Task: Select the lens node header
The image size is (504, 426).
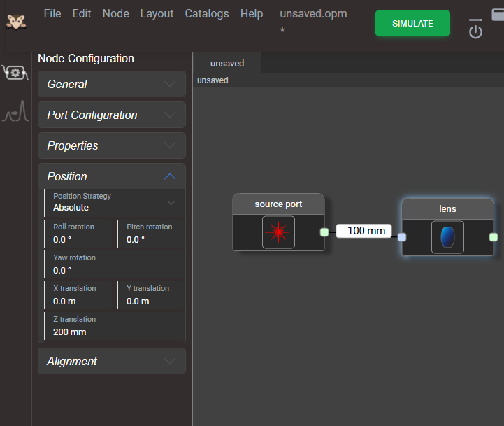Action: click(447, 209)
